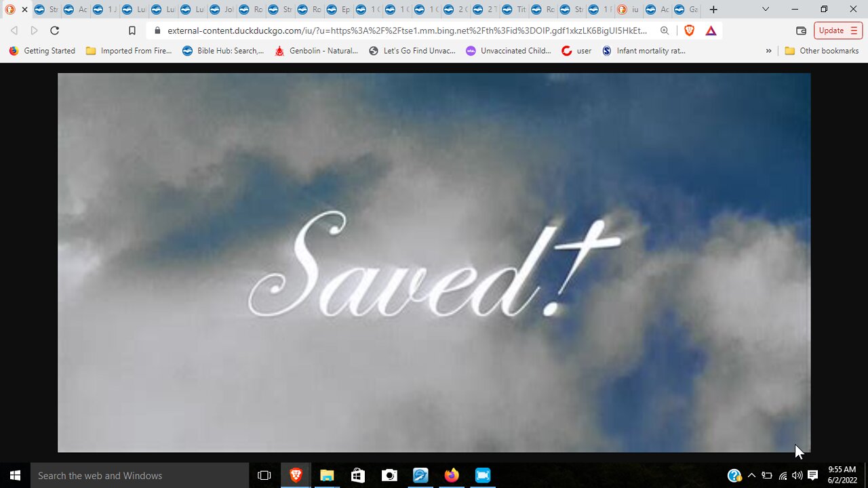Screen dimensions: 868x488
Task: Open the Windows Start menu
Action: click(x=15, y=475)
